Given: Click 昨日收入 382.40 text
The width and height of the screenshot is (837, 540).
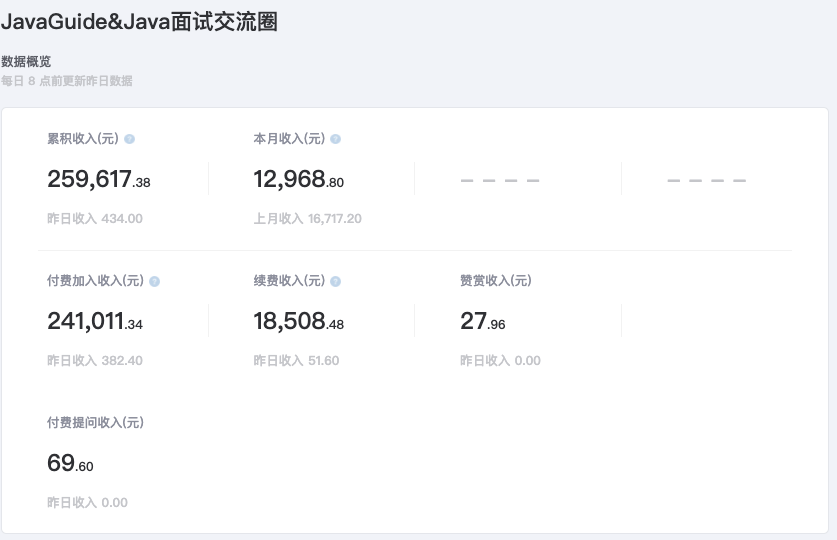Looking at the screenshot, I should [x=95, y=361].
